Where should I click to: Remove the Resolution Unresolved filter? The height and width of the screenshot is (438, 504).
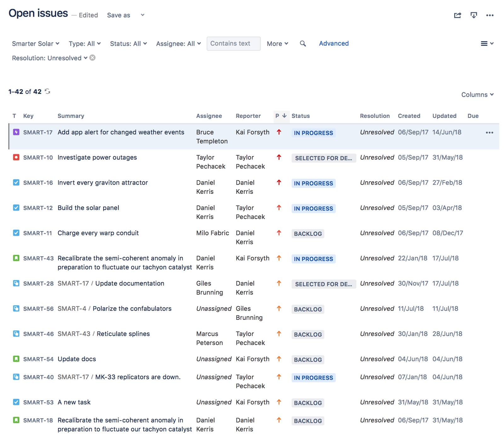tap(92, 58)
